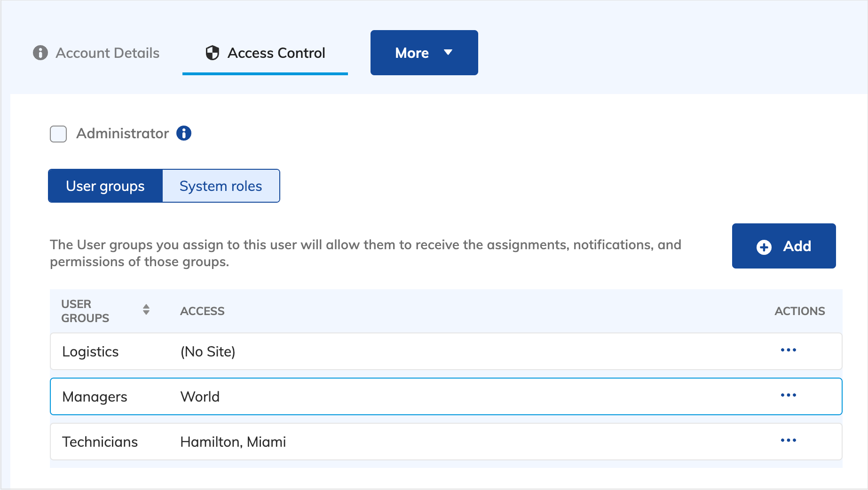
Task: Switch to the Account Details tab
Action: coord(107,53)
